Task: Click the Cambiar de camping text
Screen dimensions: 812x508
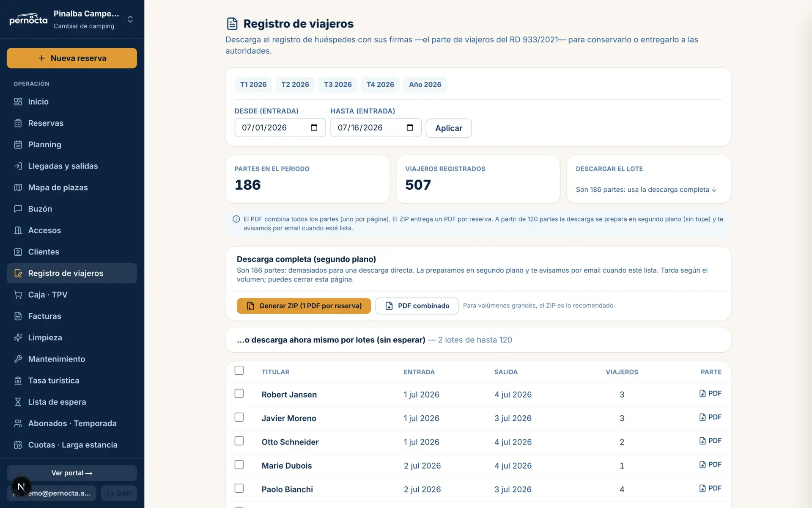Action: pyautogui.click(x=84, y=26)
